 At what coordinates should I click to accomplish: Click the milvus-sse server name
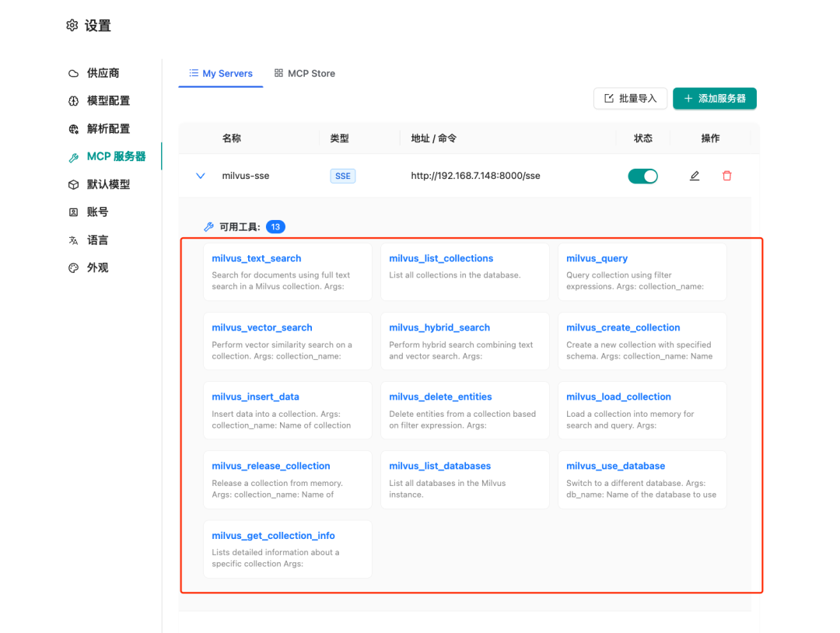(x=246, y=176)
